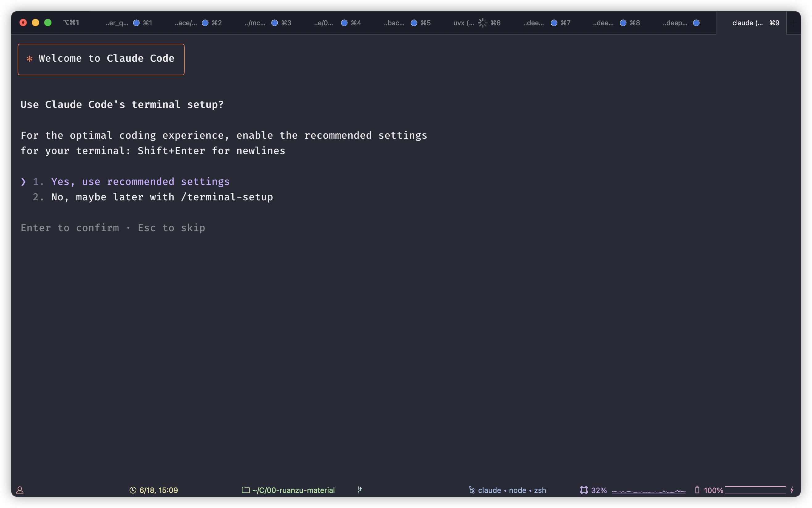Select option 1 Yes, use recommended settings
The image size is (812, 508).
click(x=140, y=182)
